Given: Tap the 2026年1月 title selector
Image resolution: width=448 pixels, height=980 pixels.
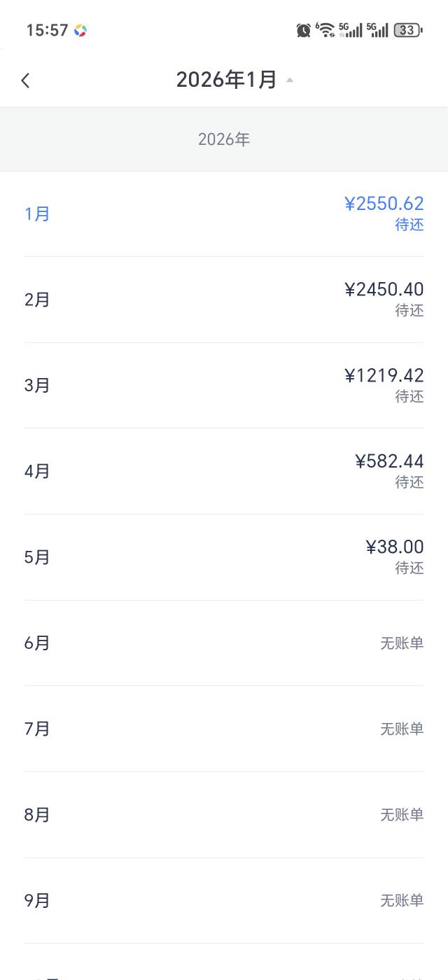Looking at the screenshot, I should click(227, 80).
